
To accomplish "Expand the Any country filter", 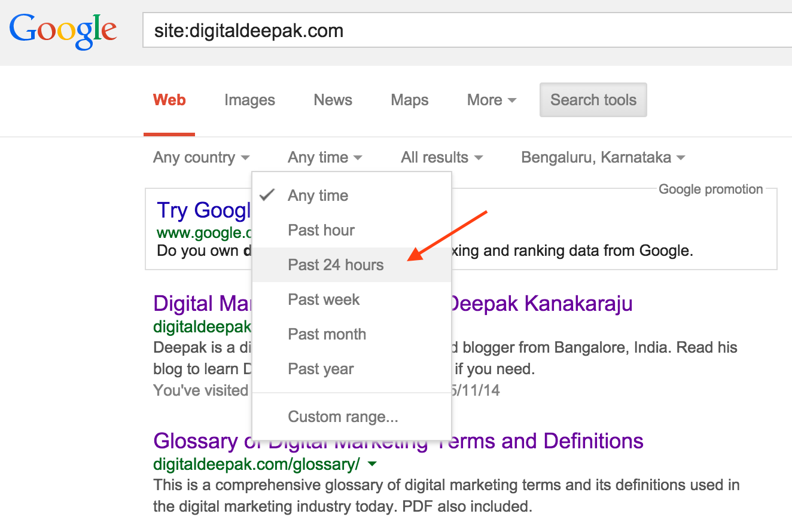I will tap(201, 157).
